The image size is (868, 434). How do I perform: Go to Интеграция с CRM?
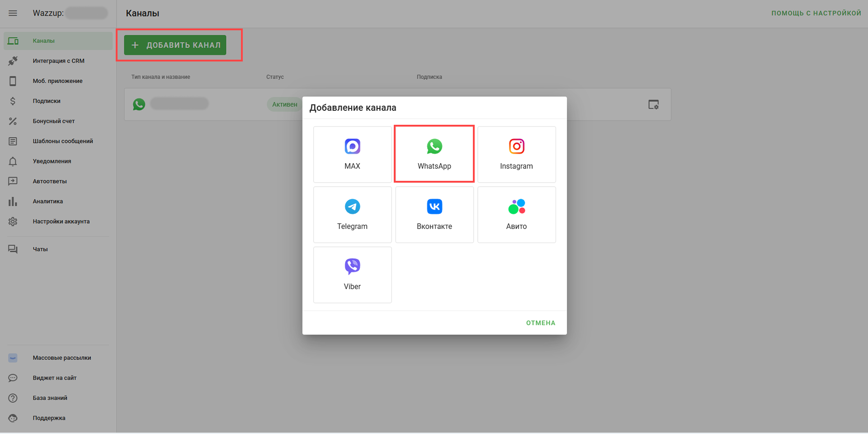point(58,61)
